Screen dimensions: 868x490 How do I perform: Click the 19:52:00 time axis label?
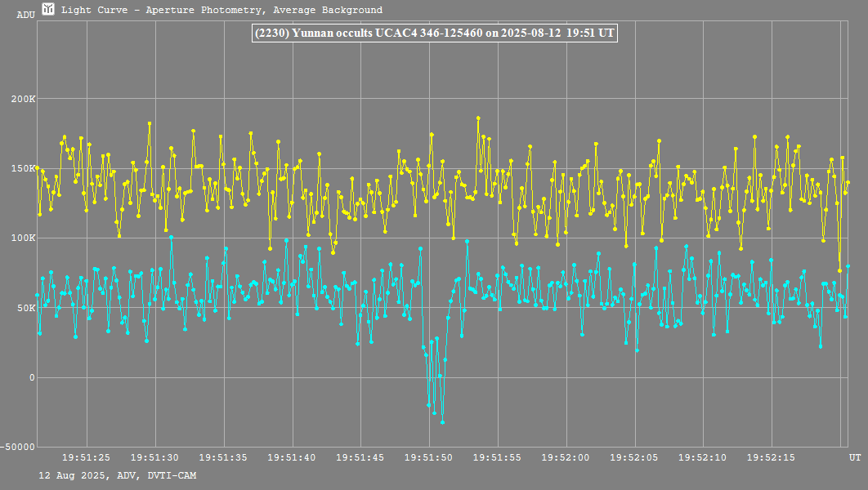pos(566,457)
